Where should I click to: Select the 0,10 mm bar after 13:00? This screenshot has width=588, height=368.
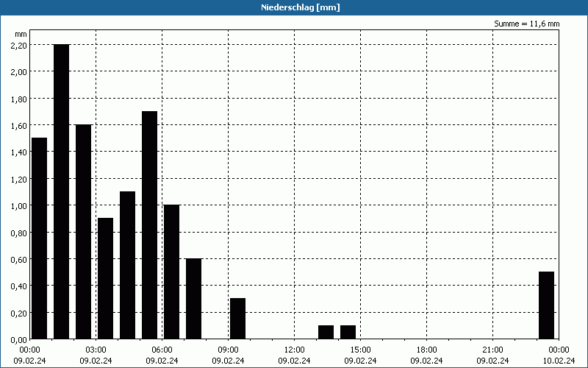[x=326, y=333]
